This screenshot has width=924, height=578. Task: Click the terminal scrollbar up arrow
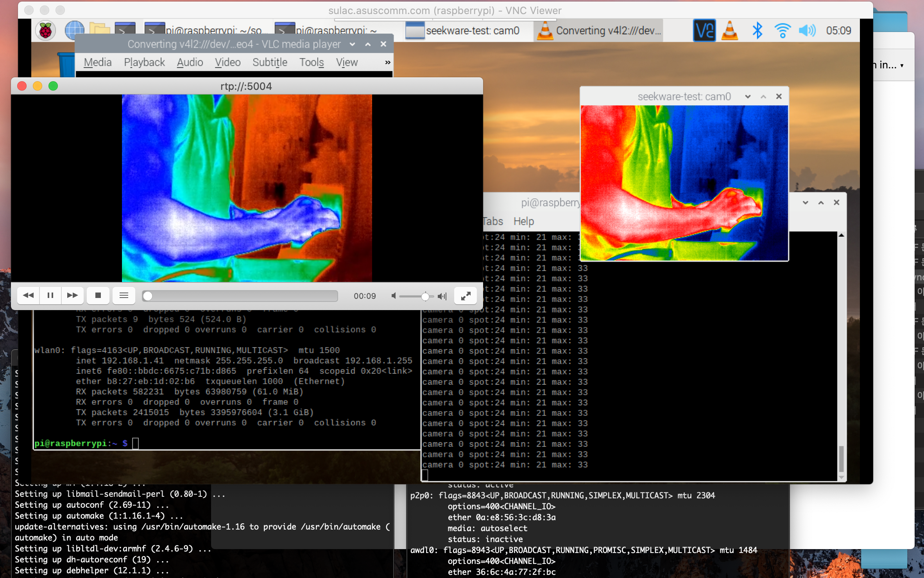pyautogui.click(x=841, y=235)
